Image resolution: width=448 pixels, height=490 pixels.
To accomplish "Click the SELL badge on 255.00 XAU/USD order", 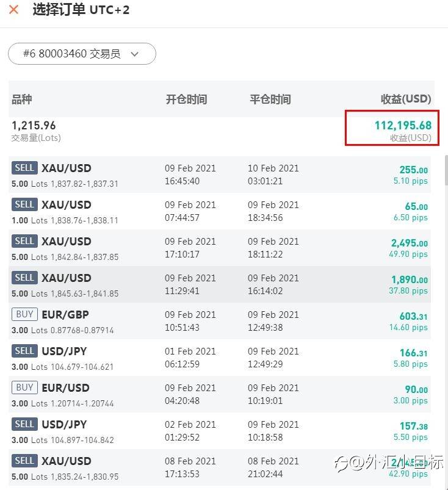I will click(x=24, y=168).
